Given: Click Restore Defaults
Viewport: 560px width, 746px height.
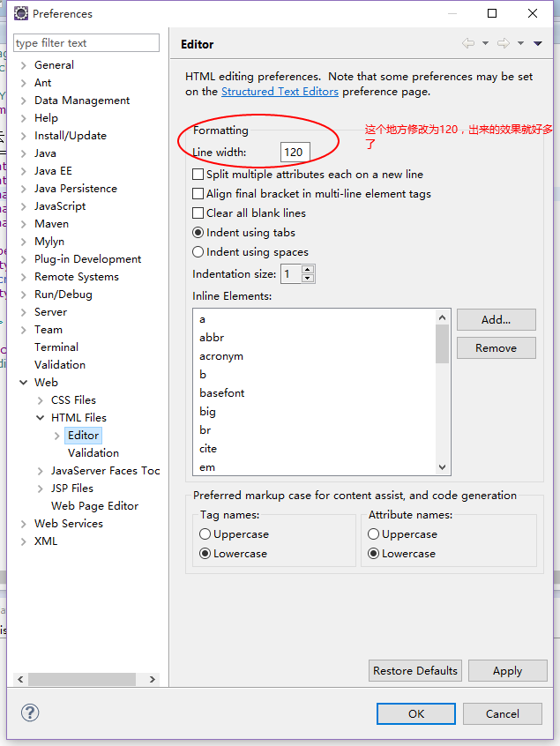Looking at the screenshot, I should tap(414, 670).
